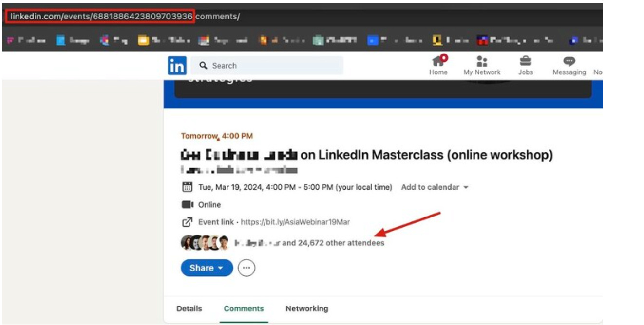Screen dimensions: 644x325
Task: Click the video camera Online icon
Action: click(x=188, y=205)
